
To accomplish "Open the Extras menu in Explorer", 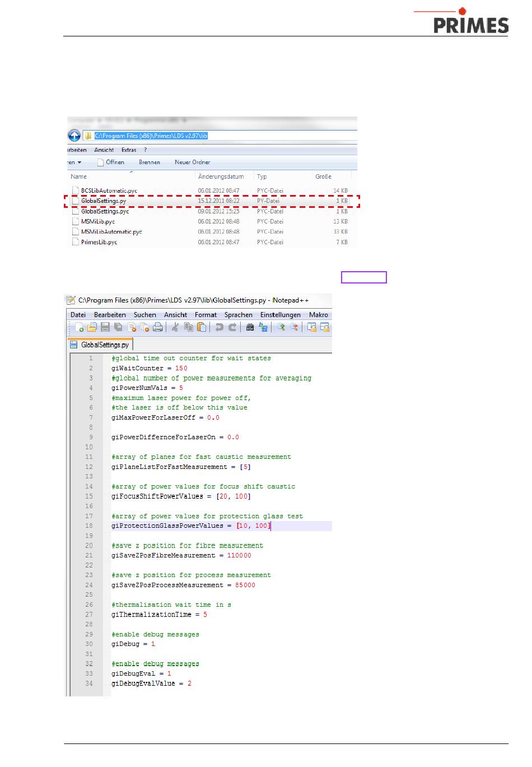I will 129,150.
